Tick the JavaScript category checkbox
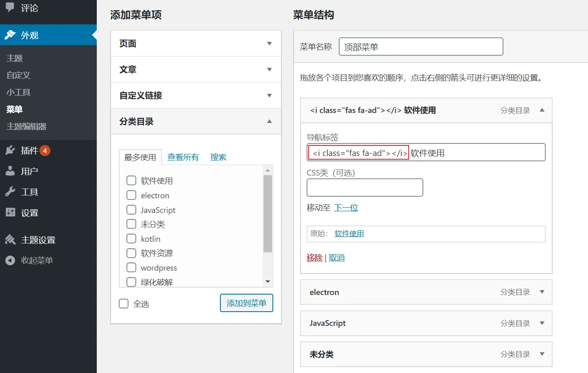Image resolution: width=588 pixels, height=373 pixels. click(x=131, y=210)
